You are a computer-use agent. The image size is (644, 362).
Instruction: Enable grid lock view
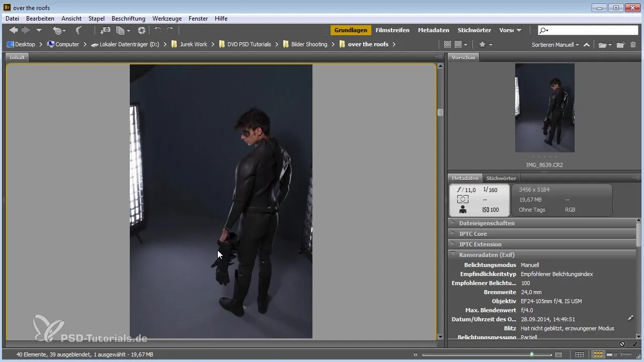[x=580, y=355]
